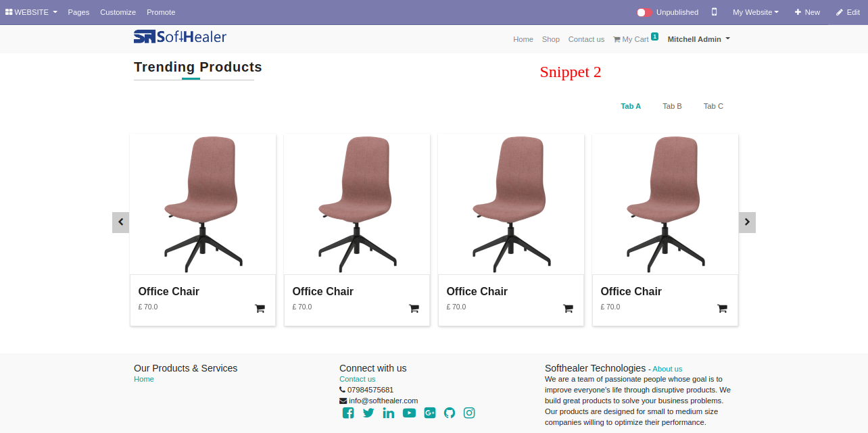Switch to Tab B
This screenshot has width=868, height=433.
coord(672,106)
